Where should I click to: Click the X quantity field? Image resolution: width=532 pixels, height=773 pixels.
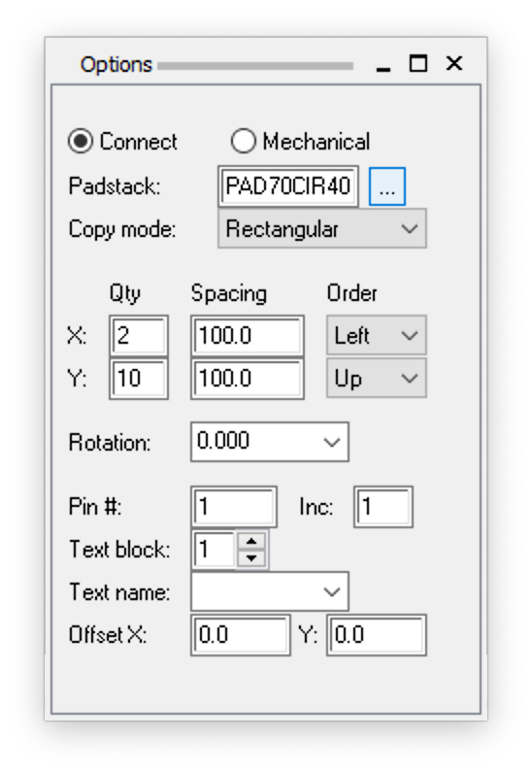pos(139,336)
